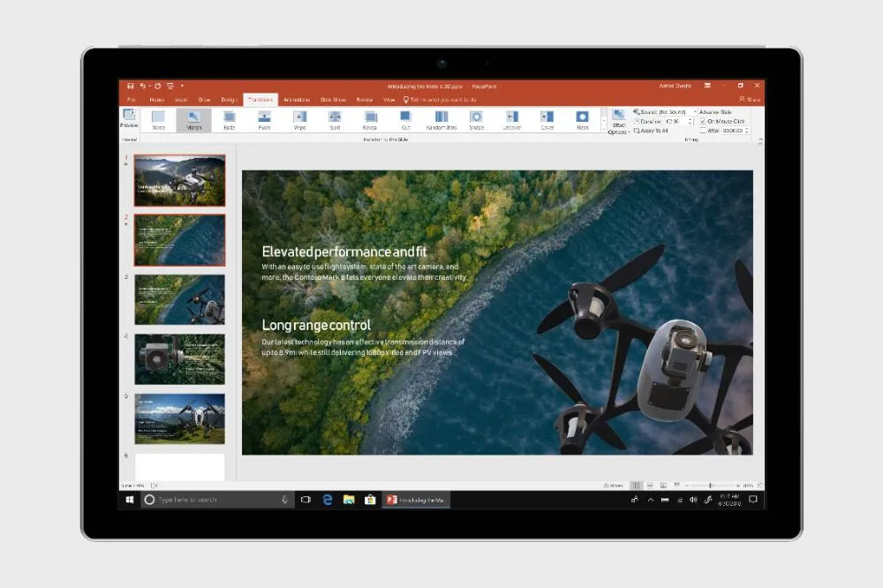This screenshot has height=588, width=883.
Task: Apply the Split transition
Action: pos(335,121)
